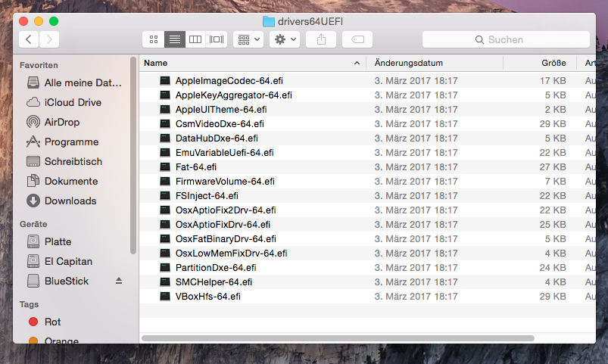The image size is (608, 364).
Task: Click drivers64UEFI folder icon in title bar
Action: pyautogui.click(x=268, y=21)
